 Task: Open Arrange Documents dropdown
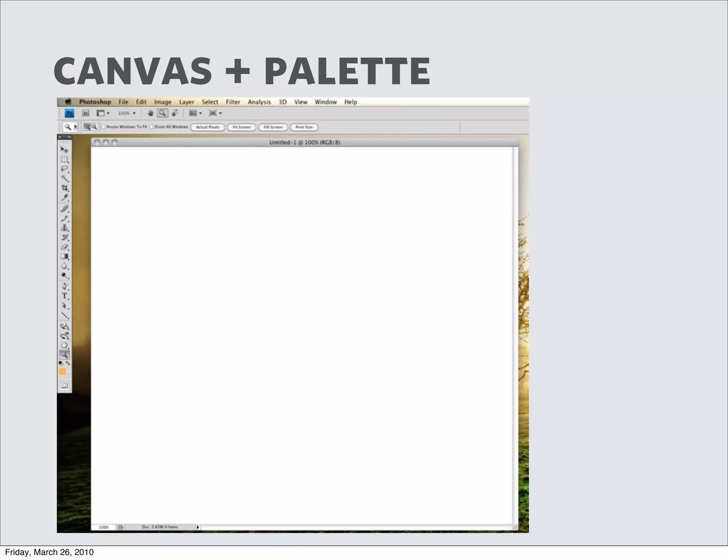[x=195, y=113]
